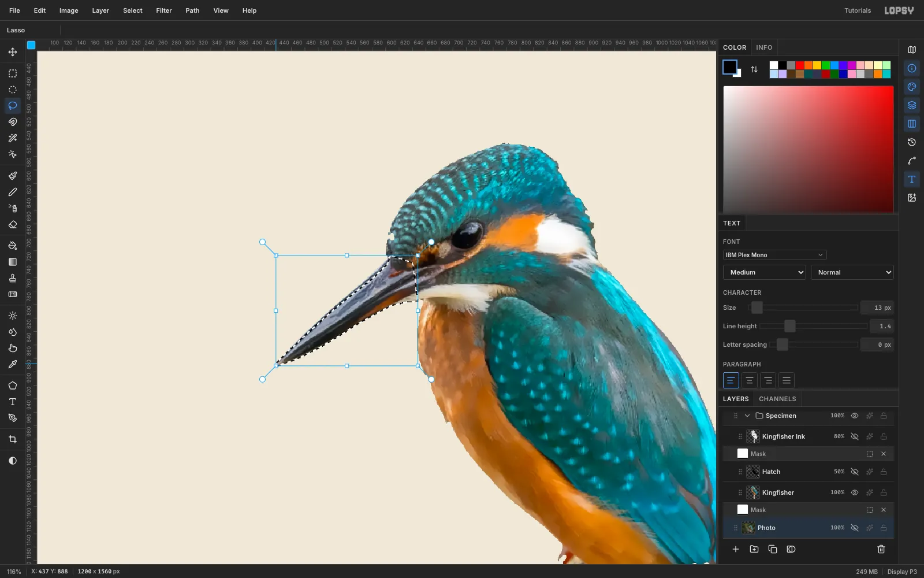Show the Photo layer
This screenshot has width=924, height=578.
[x=855, y=528]
